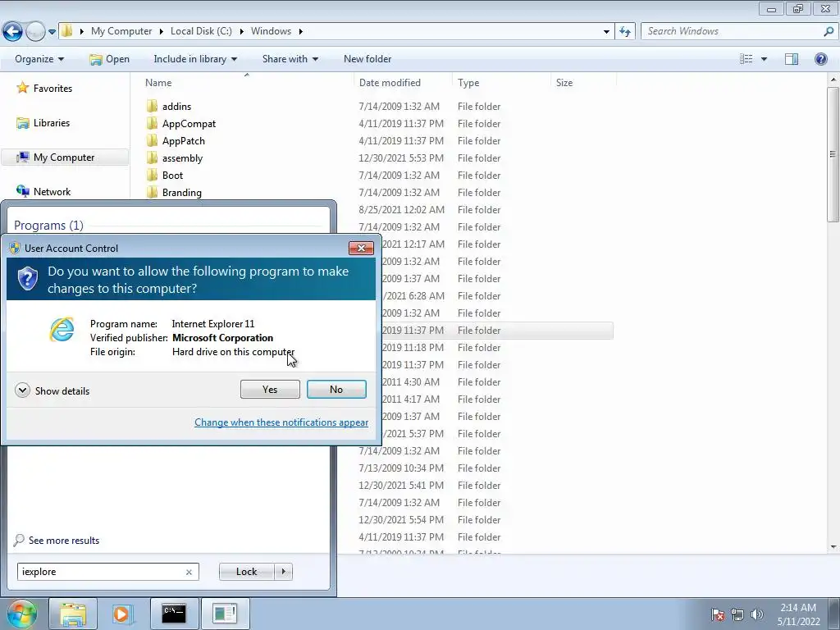Open Command Prompt from taskbar
The image size is (840, 630).
[x=174, y=614]
